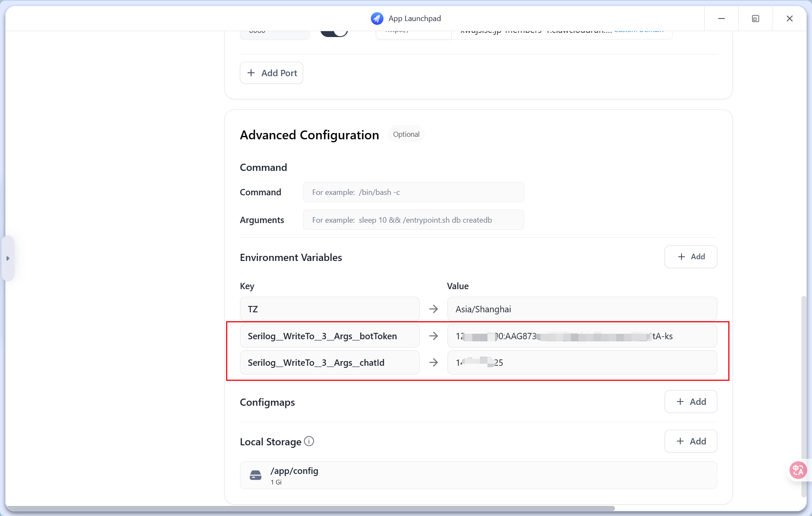Click the Command input field
The height and width of the screenshot is (516, 812).
(x=413, y=192)
